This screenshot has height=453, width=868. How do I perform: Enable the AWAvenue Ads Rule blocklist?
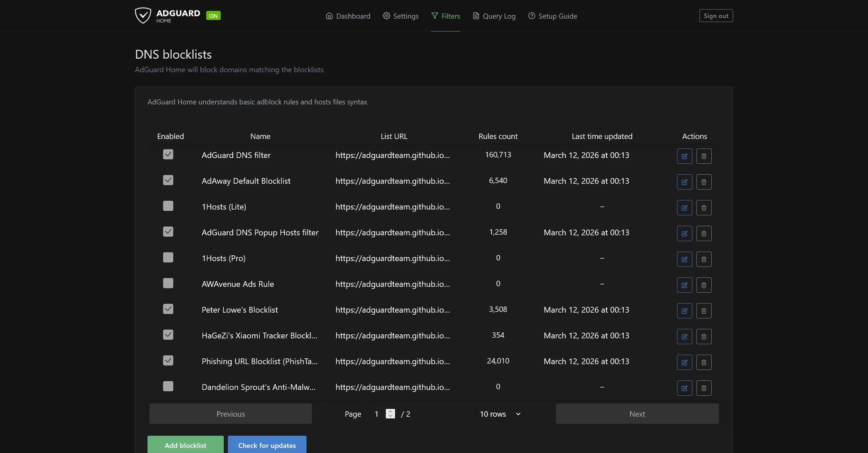click(168, 283)
